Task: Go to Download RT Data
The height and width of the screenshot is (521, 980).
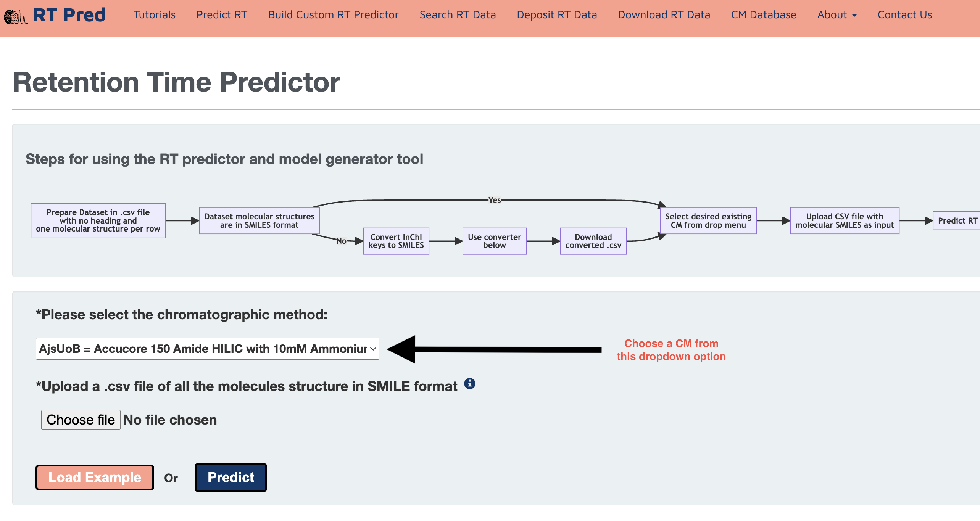Action: pyautogui.click(x=664, y=15)
